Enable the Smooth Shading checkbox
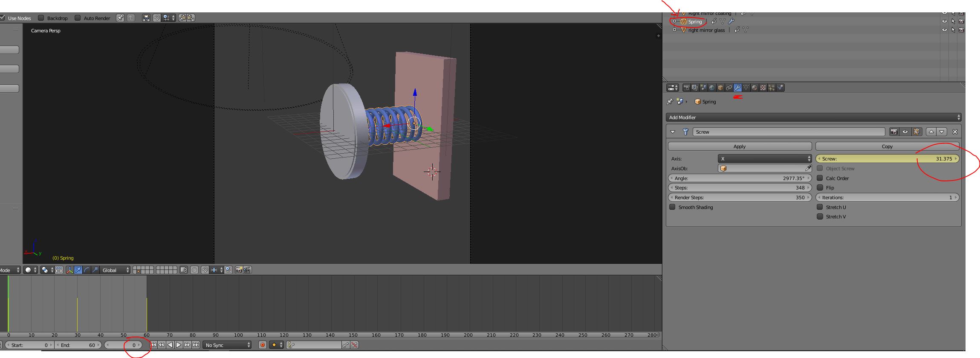 click(672, 207)
